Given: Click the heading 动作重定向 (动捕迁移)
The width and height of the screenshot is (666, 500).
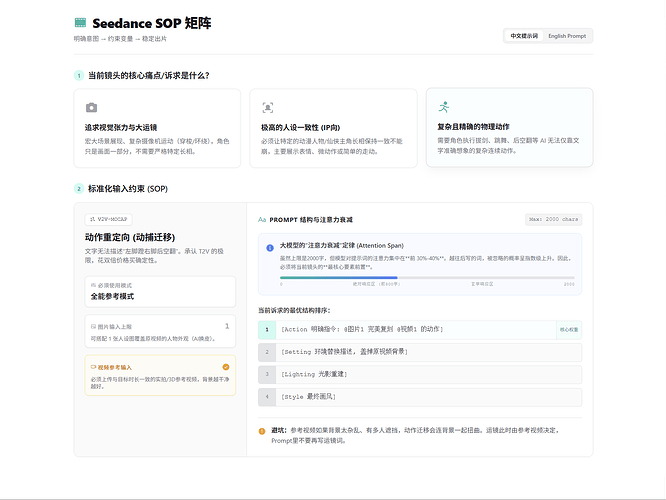Looking at the screenshot, I should tap(130, 237).
